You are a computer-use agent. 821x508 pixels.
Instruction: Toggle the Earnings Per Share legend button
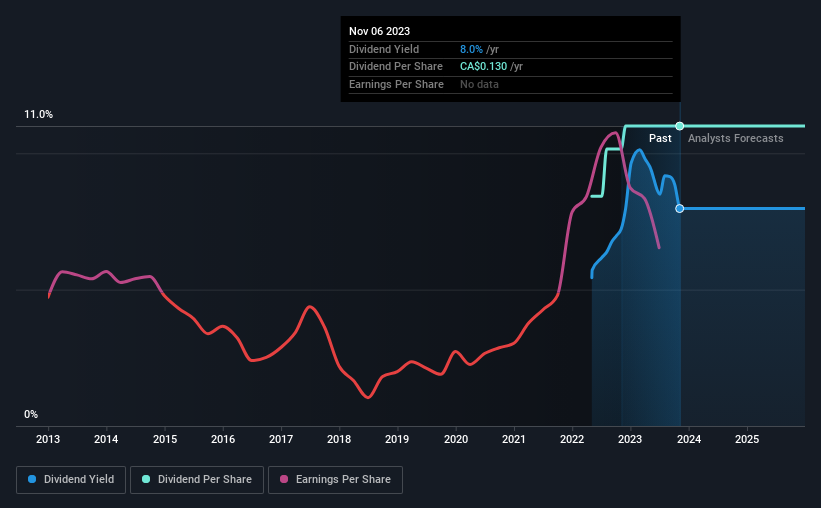tap(335, 480)
